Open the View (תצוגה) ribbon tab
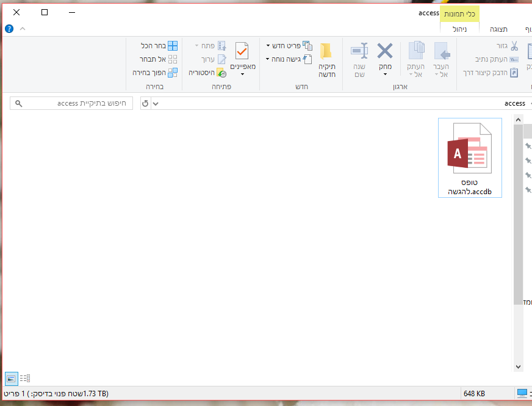The height and width of the screenshot is (406, 532). [498, 29]
